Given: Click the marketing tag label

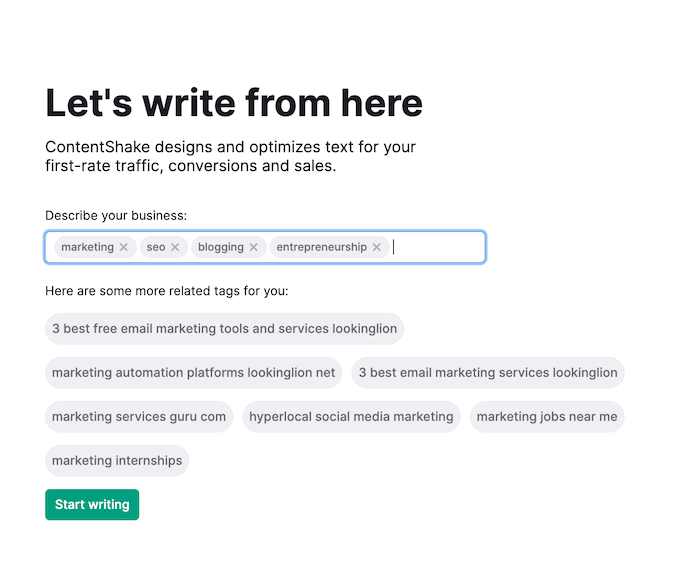Looking at the screenshot, I should [87, 247].
